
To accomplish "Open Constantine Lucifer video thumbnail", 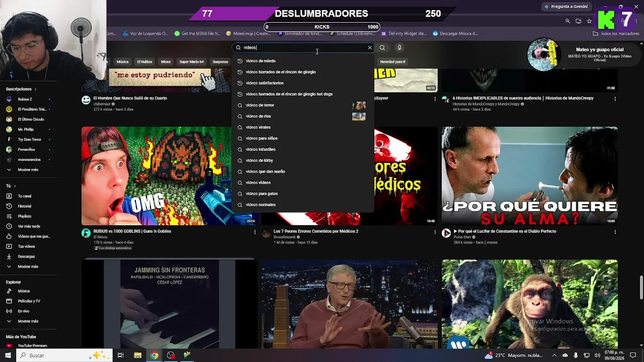I will (530, 176).
